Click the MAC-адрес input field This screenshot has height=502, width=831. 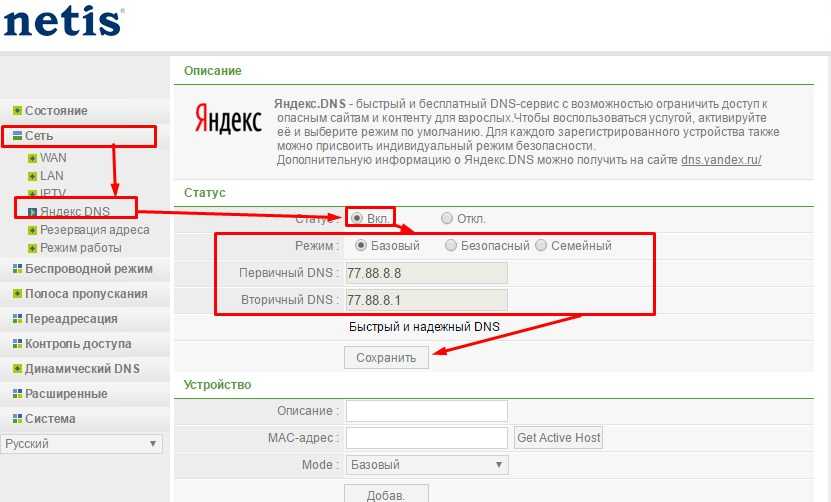click(x=426, y=438)
